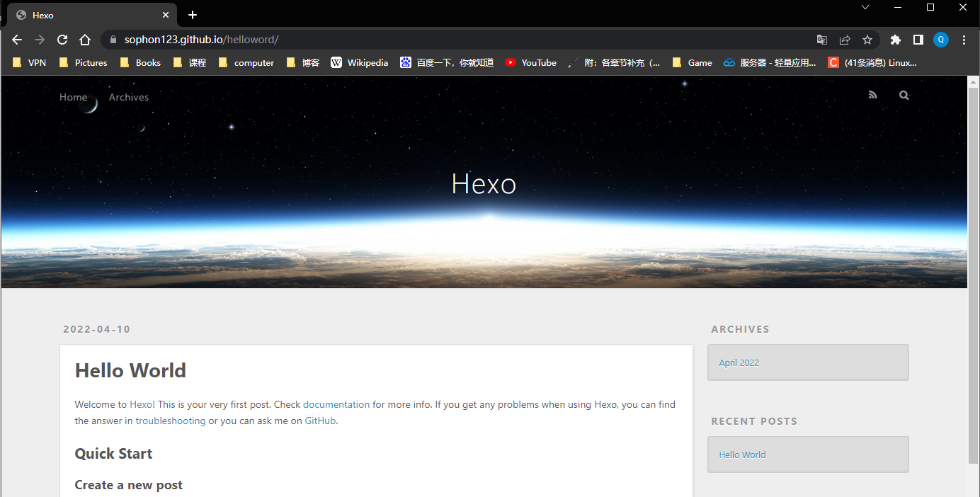Open the computer bookmark folder
The height and width of the screenshot is (497, 980).
(x=246, y=62)
